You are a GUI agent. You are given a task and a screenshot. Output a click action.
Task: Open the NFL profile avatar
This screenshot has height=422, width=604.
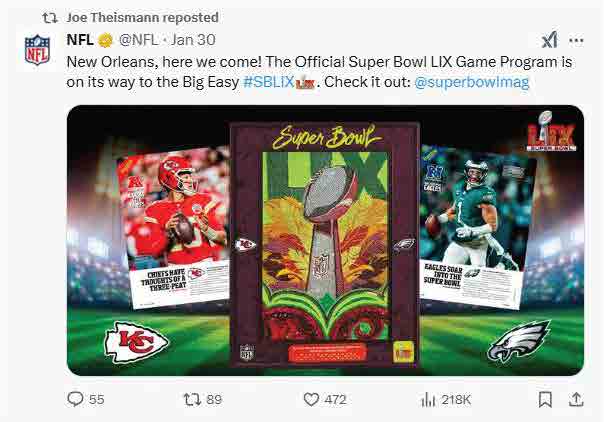pyautogui.click(x=37, y=50)
